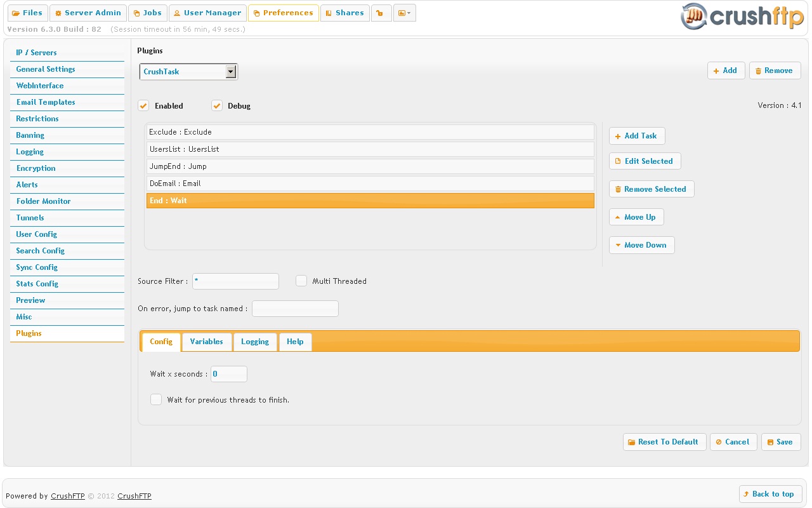The height and width of the screenshot is (508, 812).
Task: Open the second CrushFTP footer link
Action: pos(134,496)
